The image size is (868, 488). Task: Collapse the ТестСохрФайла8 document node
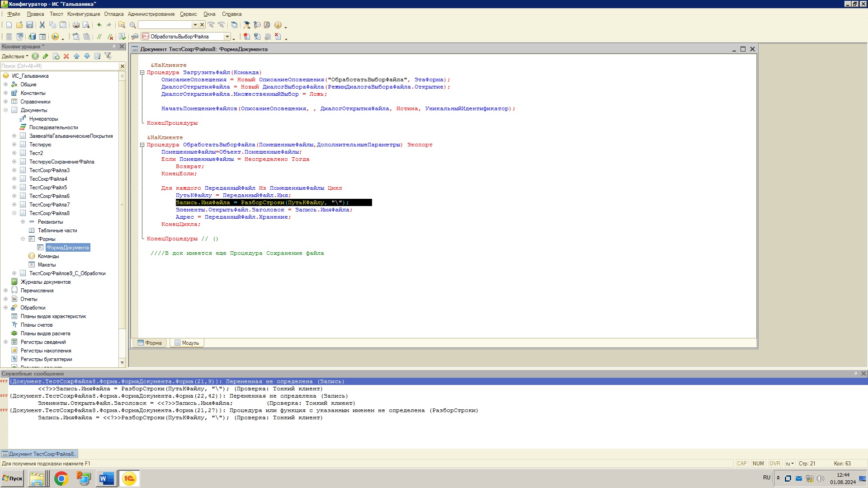click(x=14, y=213)
